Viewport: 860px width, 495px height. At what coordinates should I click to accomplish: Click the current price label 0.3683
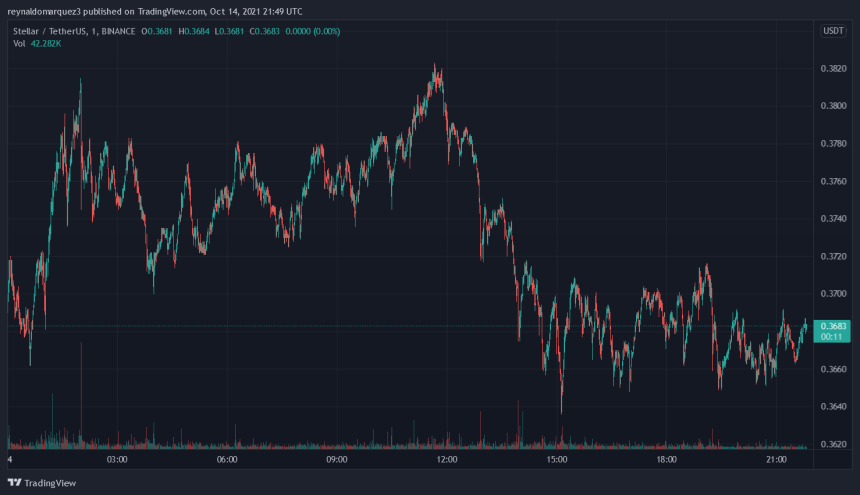[x=832, y=326]
